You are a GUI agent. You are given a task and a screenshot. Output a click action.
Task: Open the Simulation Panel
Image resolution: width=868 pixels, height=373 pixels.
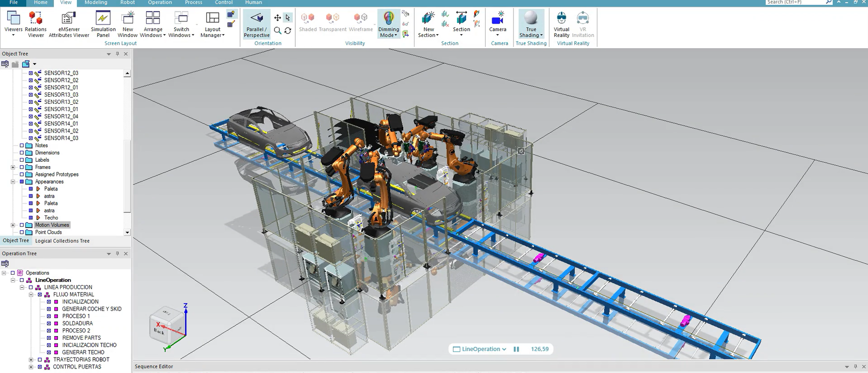[x=103, y=24]
